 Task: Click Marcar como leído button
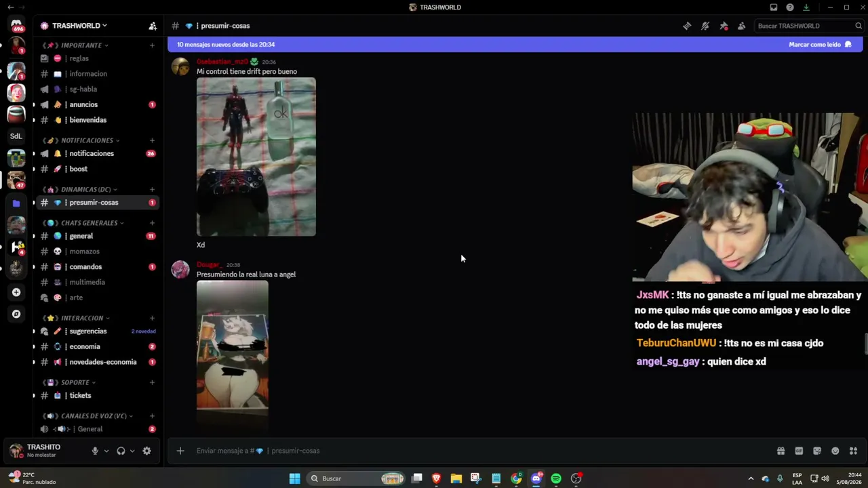[x=820, y=45]
